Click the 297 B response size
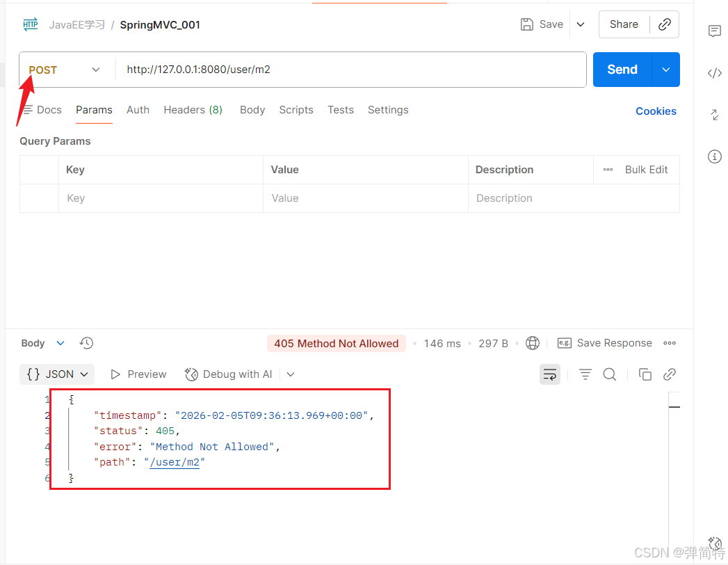The image size is (728, 565). [493, 343]
